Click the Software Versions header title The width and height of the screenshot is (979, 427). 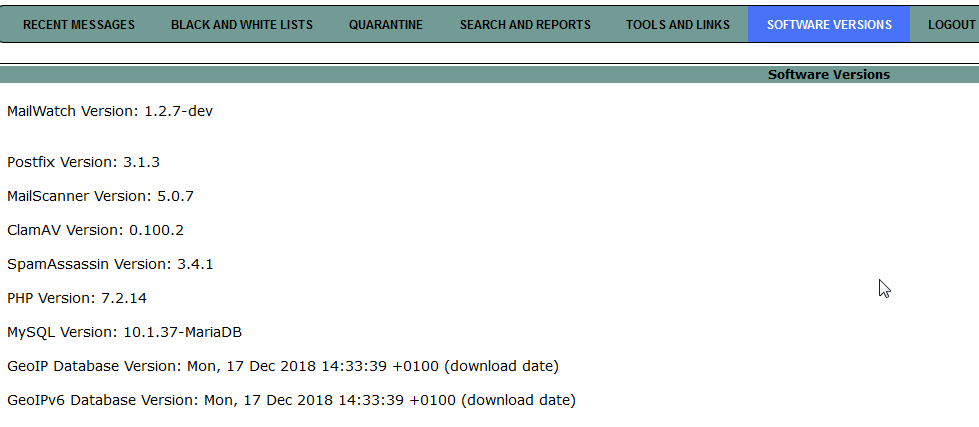[829, 75]
